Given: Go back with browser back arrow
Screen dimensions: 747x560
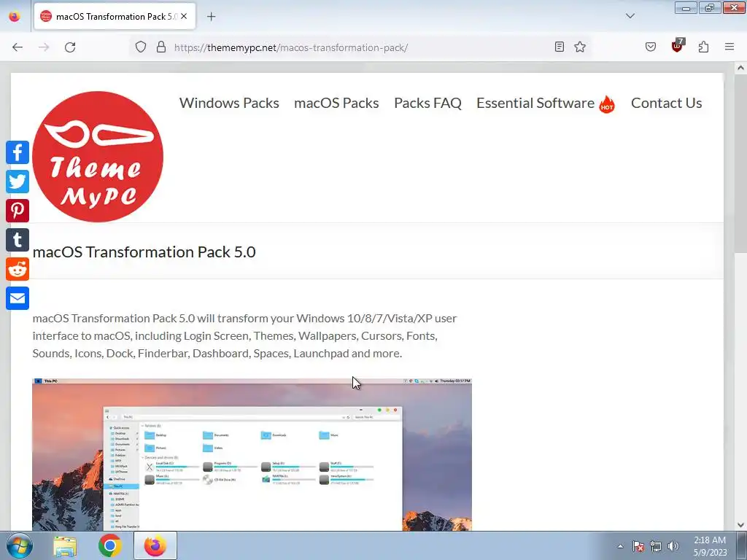Looking at the screenshot, I should pyautogui.click(x=18, y=47).
